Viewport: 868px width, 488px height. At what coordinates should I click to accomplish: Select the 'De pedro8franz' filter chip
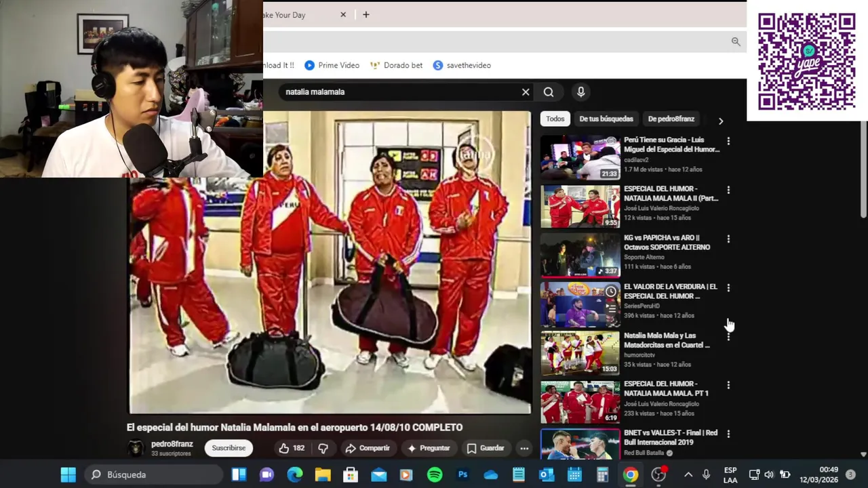[x=671, y=119]
